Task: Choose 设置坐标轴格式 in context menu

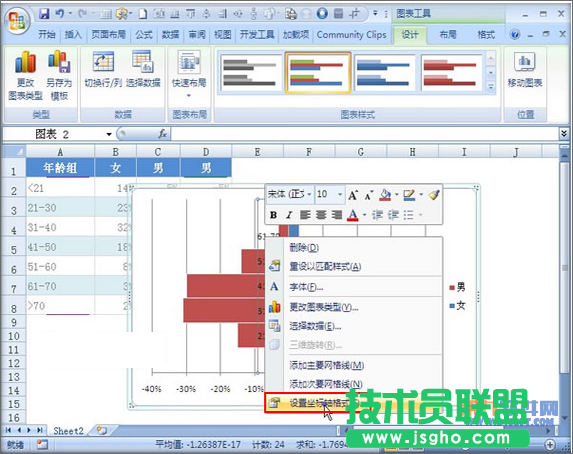Action: (x=354, y=403)
